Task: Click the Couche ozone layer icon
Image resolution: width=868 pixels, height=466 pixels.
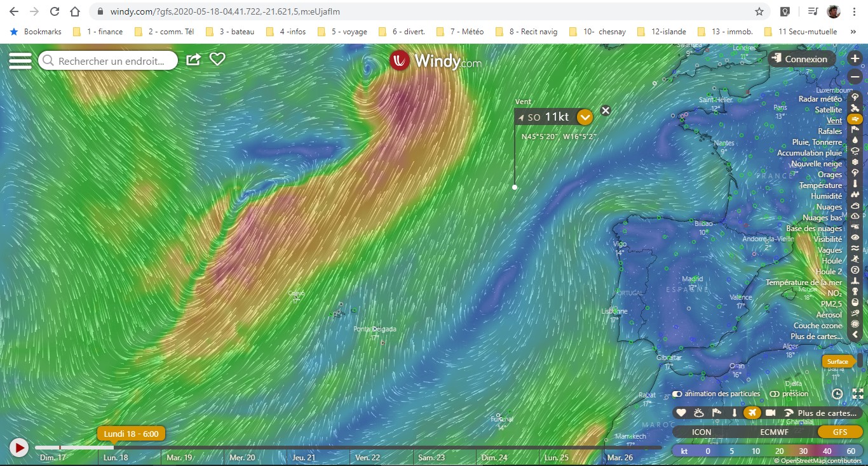Action: coord(855,325)
